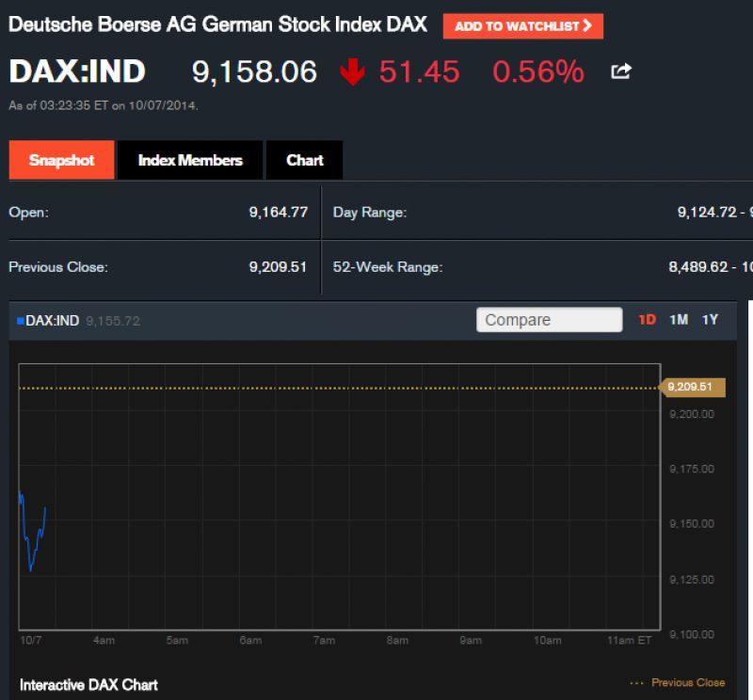The image size is (753, 700).
Task: Click the percent change 0.56%
Action: [x=538, y=72]
